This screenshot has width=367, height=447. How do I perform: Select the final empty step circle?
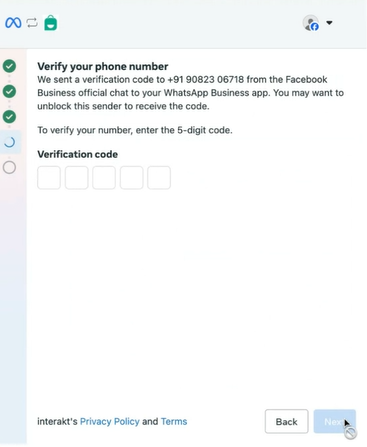click(9, 167)
